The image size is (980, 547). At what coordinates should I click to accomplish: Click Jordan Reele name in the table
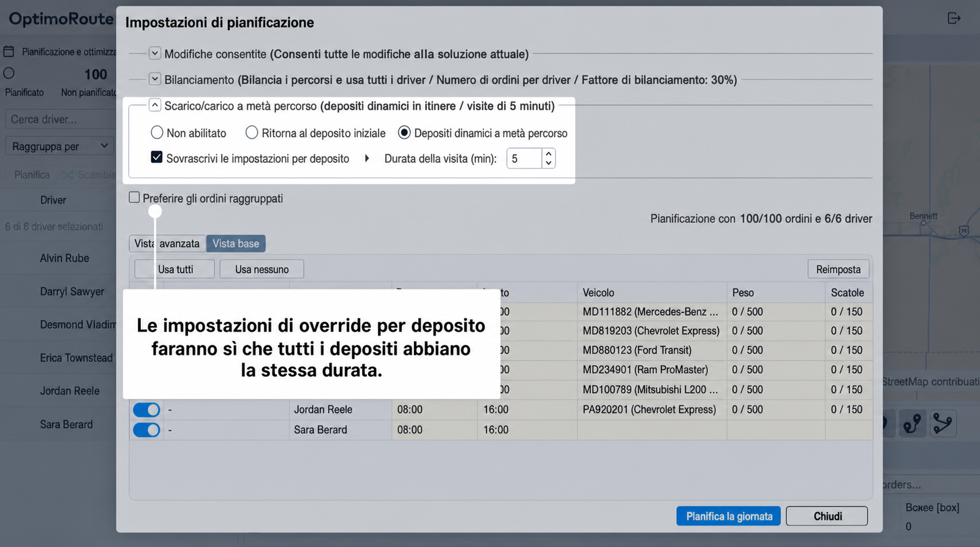click(323, 409)
